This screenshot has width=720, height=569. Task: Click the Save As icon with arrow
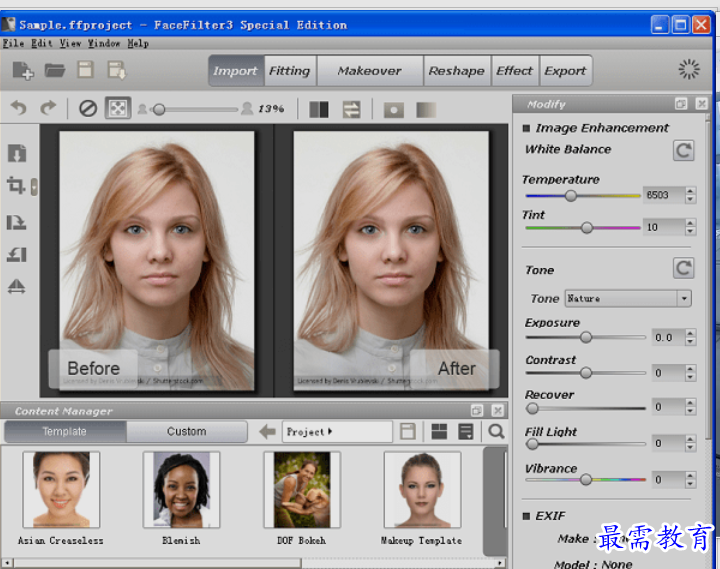click(x=117, y=70)
